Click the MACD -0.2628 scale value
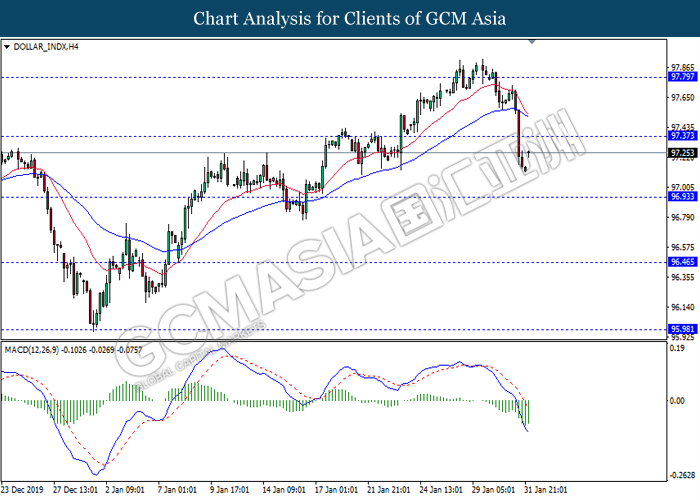 pos(682,475)
